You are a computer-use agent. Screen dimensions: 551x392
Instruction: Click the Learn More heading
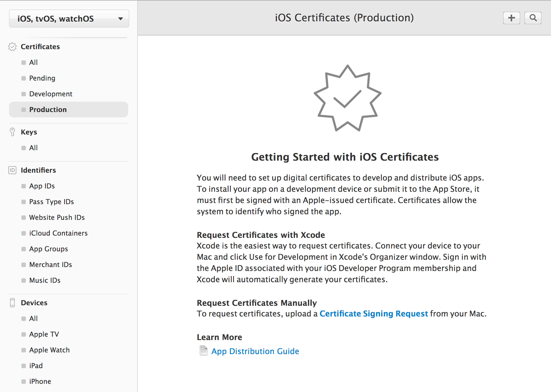tap(219, 337)
